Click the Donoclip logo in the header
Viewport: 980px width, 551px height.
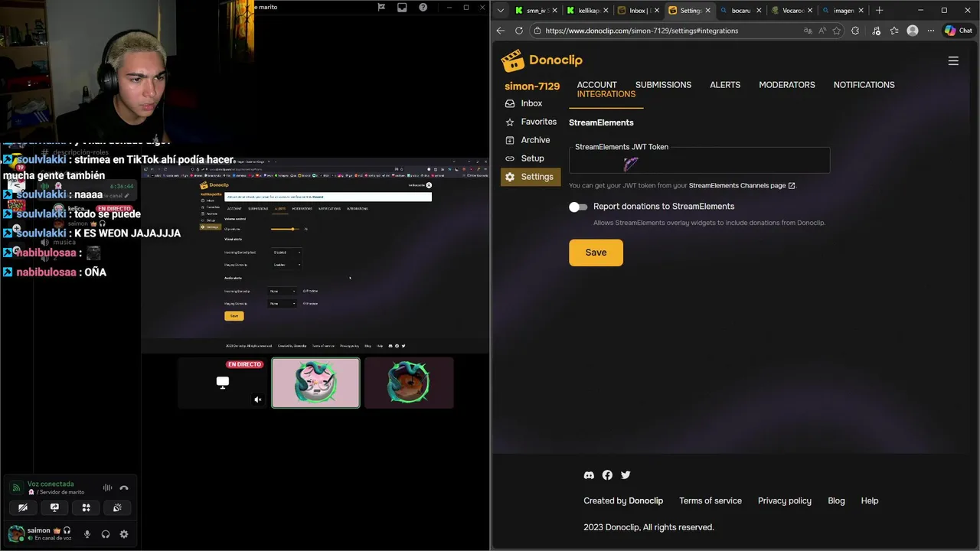pos(542,60)
